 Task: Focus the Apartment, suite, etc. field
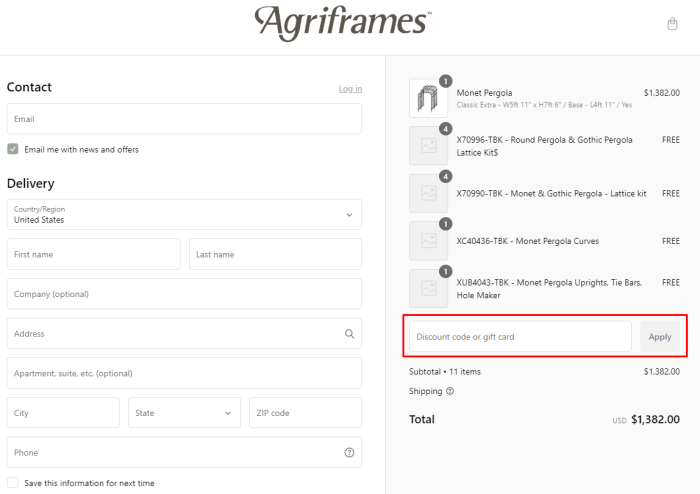tap(184, 373)
